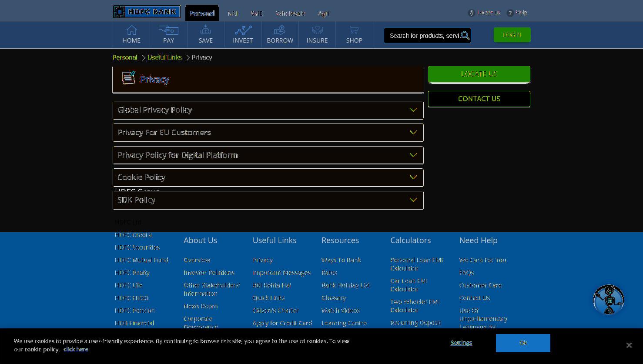
Task: Open the PAY menu
Action: pos(168,35)
